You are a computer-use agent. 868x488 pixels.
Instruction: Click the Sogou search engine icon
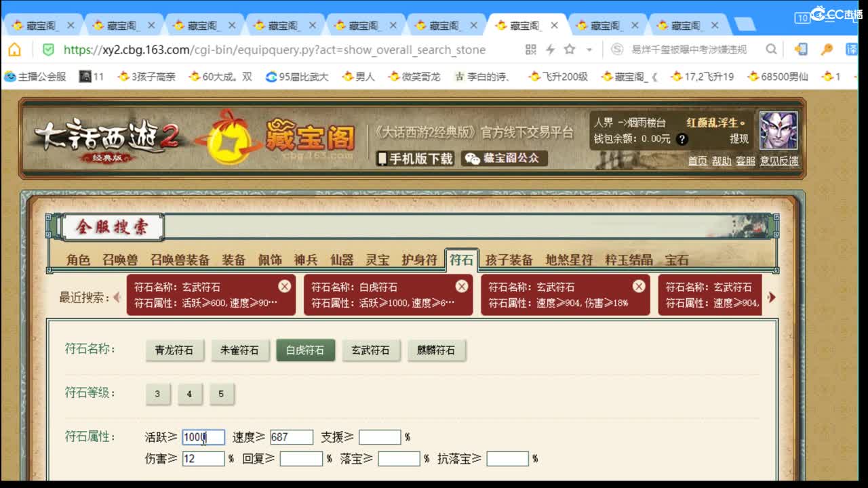click(617, 49)
